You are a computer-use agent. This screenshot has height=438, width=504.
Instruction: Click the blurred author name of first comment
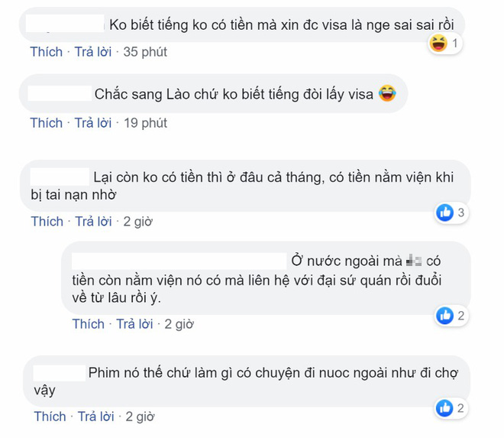[65, 23]
